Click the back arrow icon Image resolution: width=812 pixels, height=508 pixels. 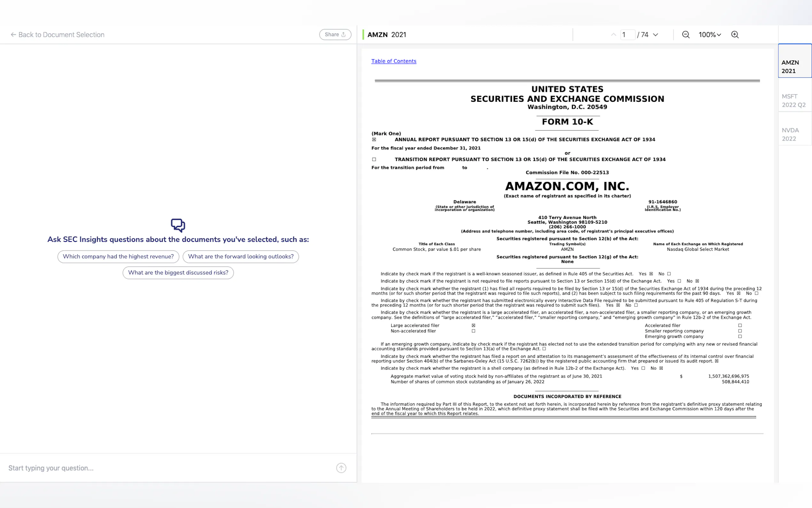point(13,35)
